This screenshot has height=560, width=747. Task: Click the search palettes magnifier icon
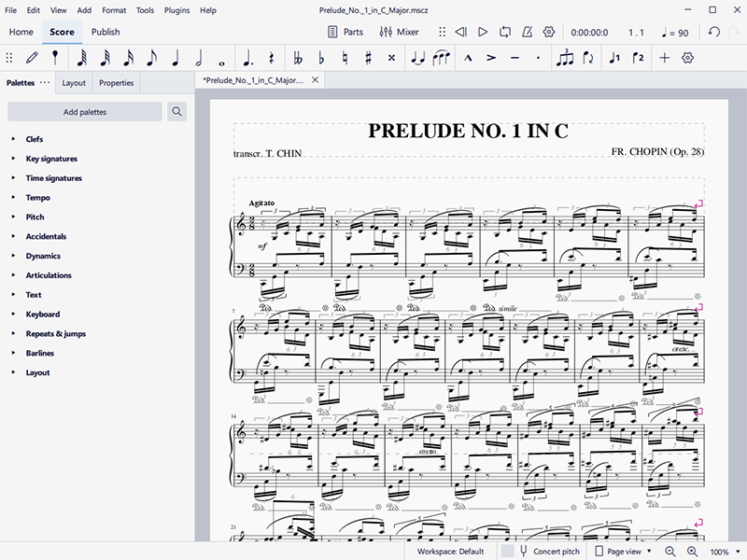[x=176, y=112]
